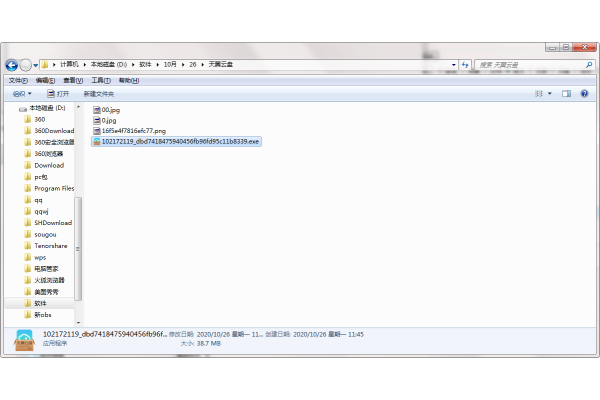Viewport: 600px width, 400px height.
Task: Select 本地磁盘 (D:) in the navigation tree
Action: pyautogui.click(x=42, y=108)
